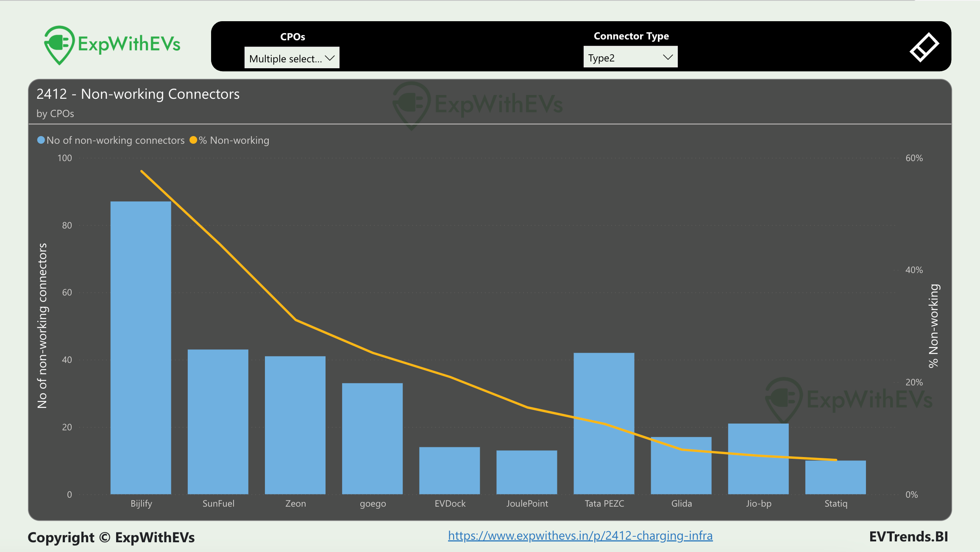Image resolution: width=980 pixels, height=552 pixels.
Task: Select the SunFuel bar
Action: point(218,422)
